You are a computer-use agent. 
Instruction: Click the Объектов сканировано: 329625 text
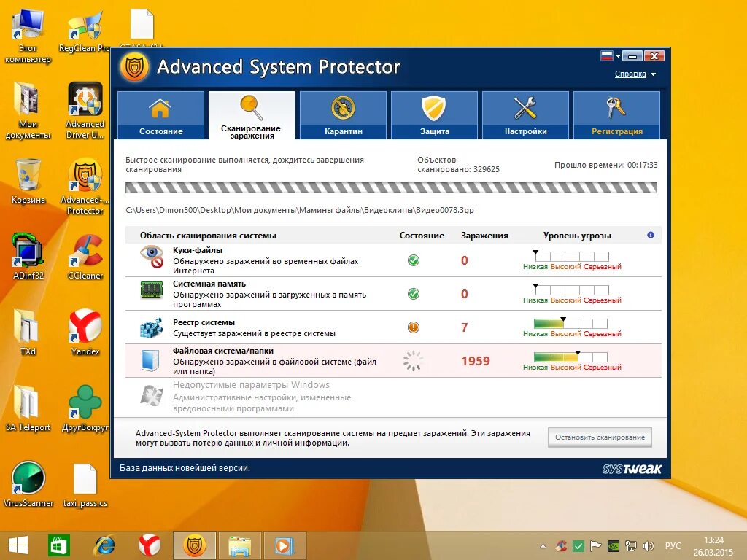(458, 164)
